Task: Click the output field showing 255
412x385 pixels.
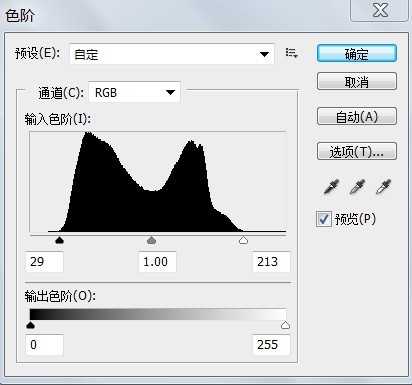Action: (x=271, y=345)
